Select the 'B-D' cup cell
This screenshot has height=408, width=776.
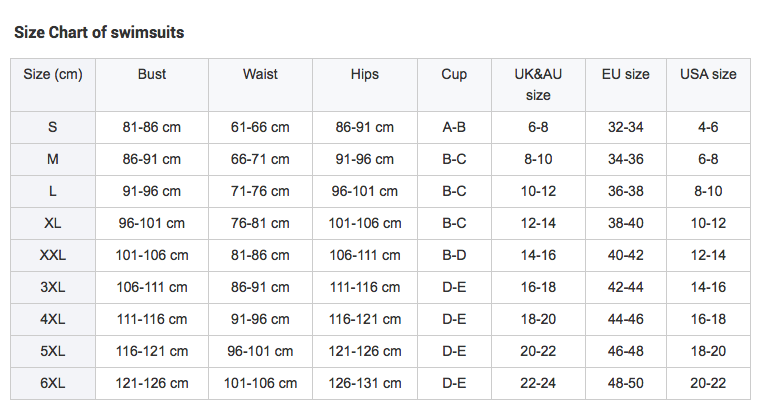point(454,255)
